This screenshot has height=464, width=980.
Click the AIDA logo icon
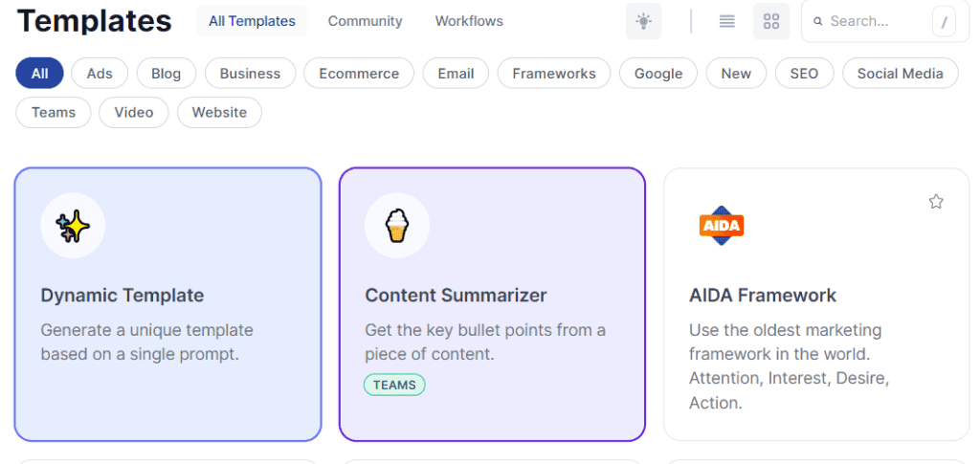[722, 226]
